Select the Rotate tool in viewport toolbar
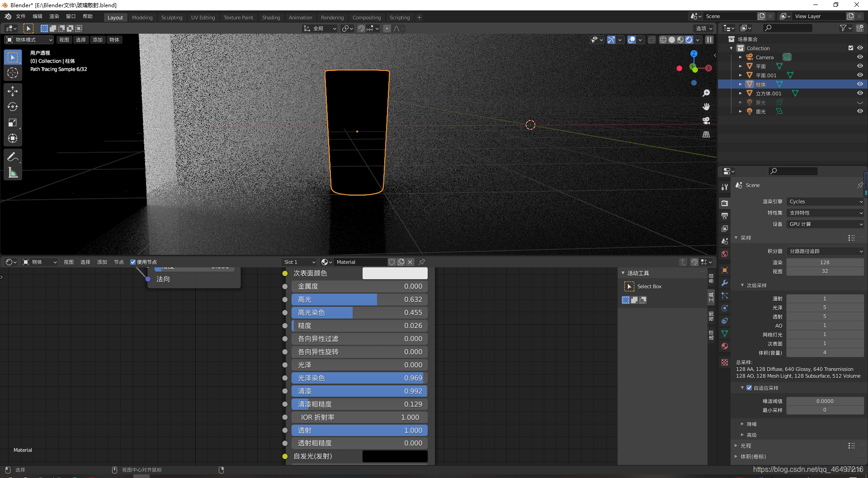The height and width of the screenshot is (478, 868). tap(13, 107)
